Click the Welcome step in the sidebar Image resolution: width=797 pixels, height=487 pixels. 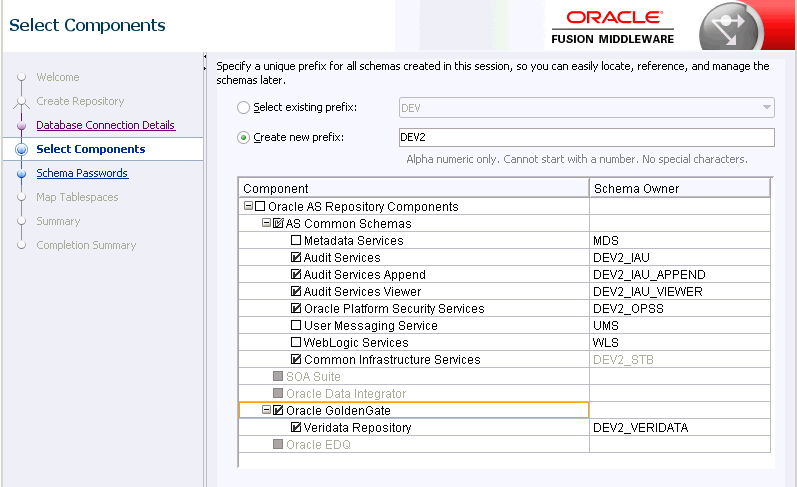[58, 77]
